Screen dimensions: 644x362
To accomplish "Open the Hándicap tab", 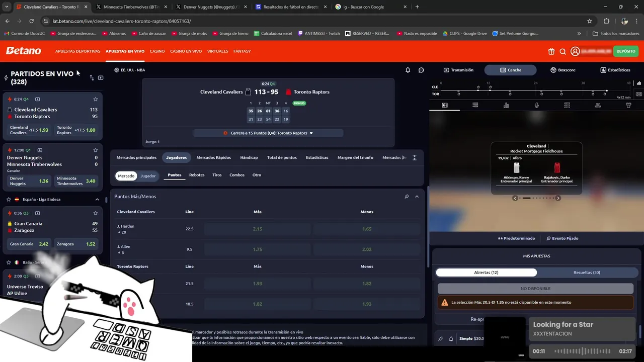I will (x=249, y=157).
